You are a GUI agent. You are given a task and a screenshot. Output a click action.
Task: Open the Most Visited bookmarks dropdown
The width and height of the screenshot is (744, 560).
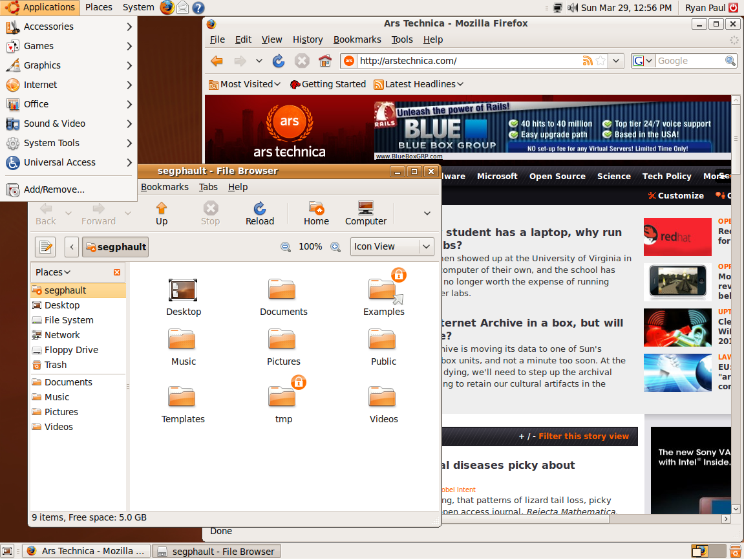click(245, 85)
